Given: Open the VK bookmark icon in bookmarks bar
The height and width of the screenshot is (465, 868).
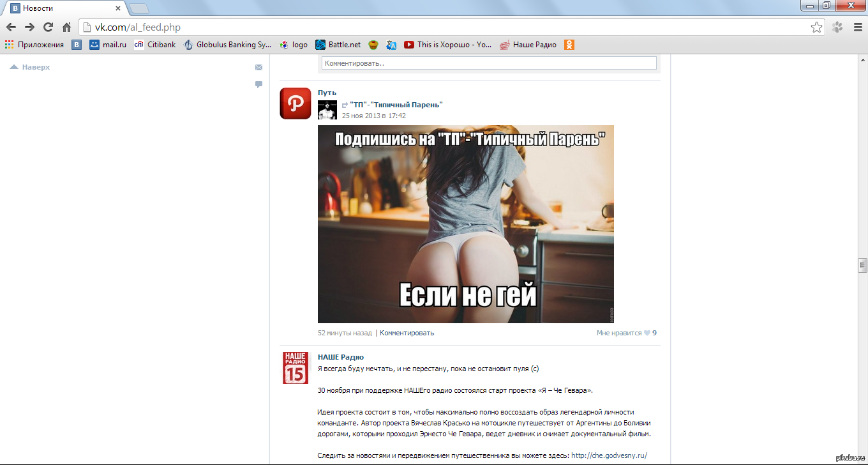Looking at the screenshot, I should [77, 45].
